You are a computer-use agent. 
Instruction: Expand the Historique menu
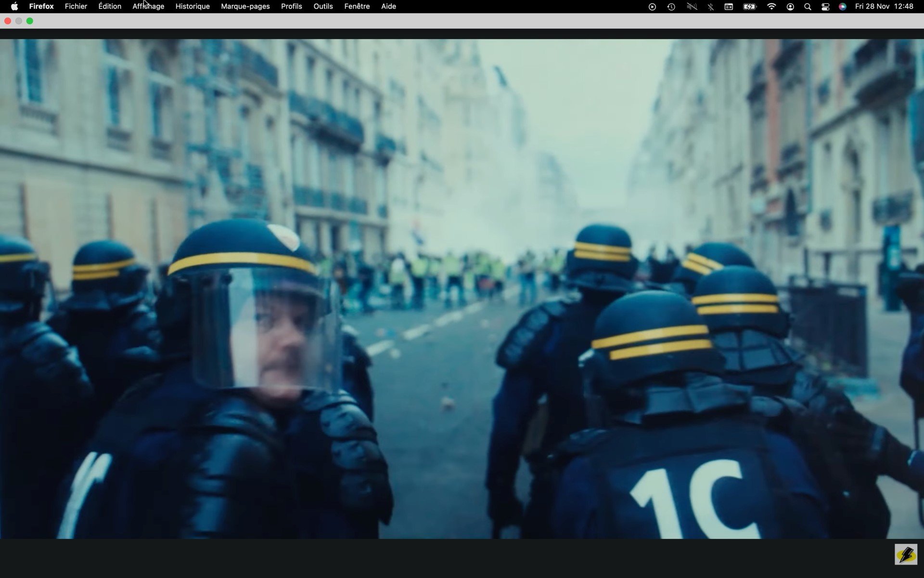192,6
